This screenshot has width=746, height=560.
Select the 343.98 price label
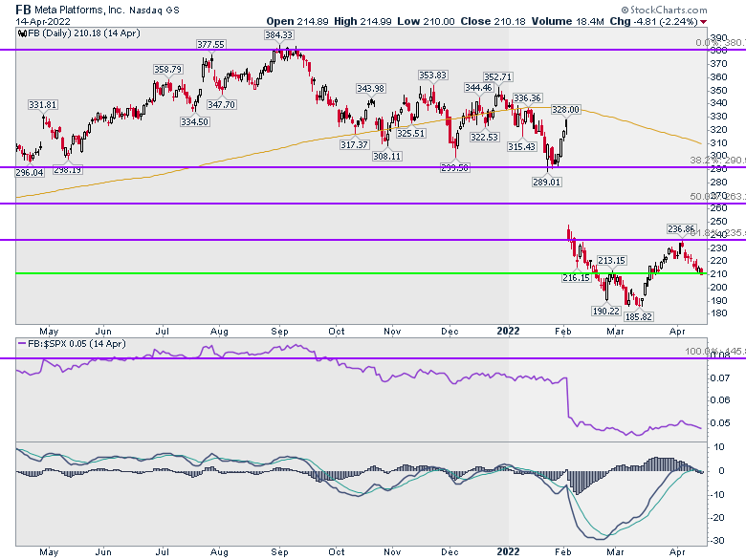pos(371,89)
